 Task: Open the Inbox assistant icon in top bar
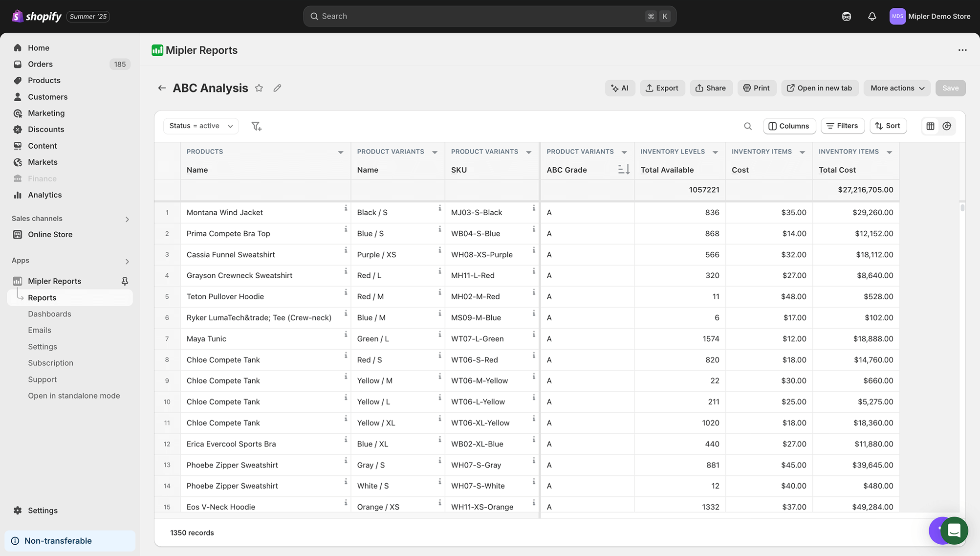(847, 16)
